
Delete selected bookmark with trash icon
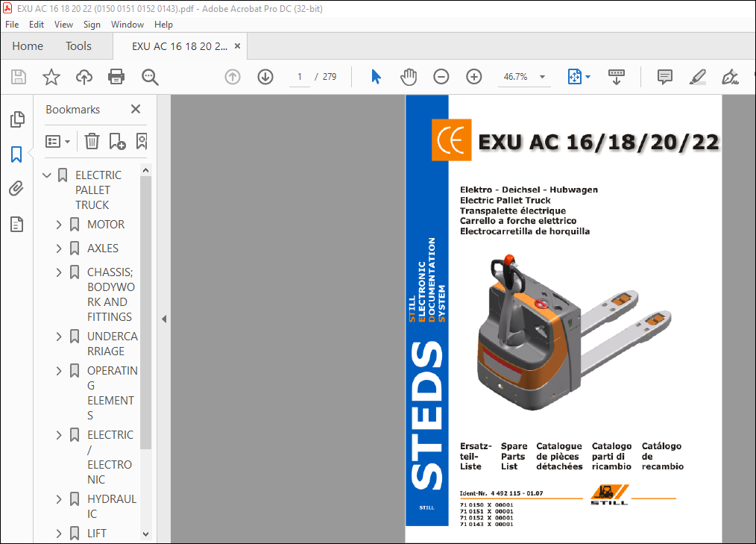[x=92, y=142]
